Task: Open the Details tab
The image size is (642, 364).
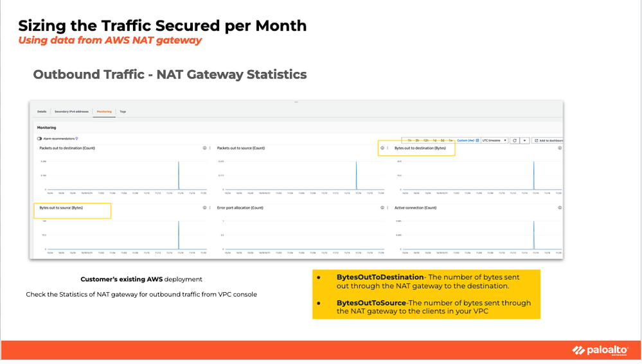Action: click(x=42, y=112)
